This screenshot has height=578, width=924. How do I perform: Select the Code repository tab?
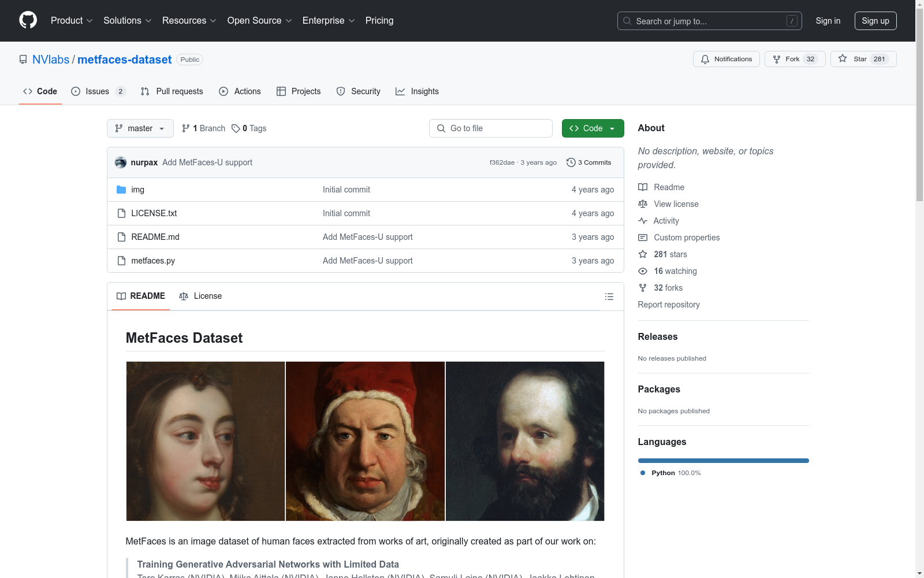coord(40,91)
